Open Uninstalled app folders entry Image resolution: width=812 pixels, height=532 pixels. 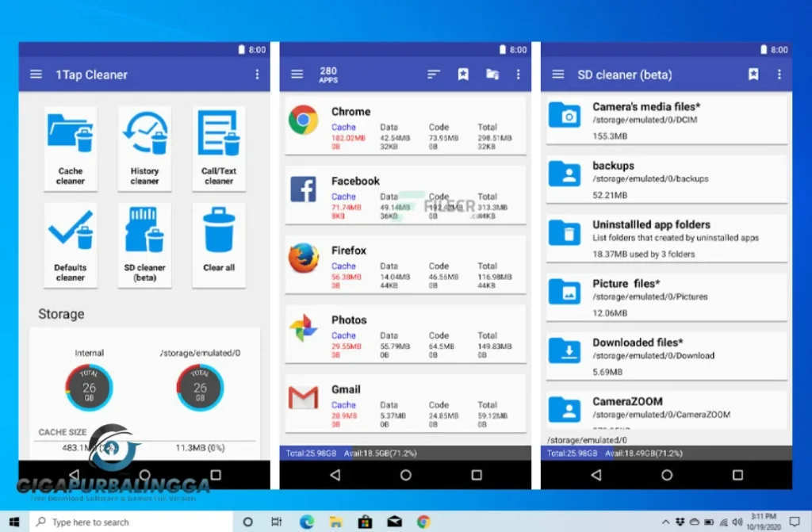pos(667,238)
